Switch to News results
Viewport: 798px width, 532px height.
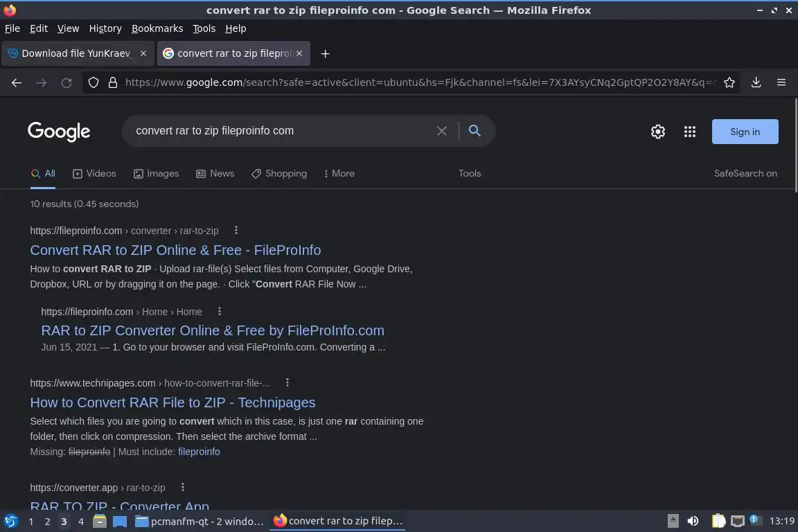[x=215, y=174]
